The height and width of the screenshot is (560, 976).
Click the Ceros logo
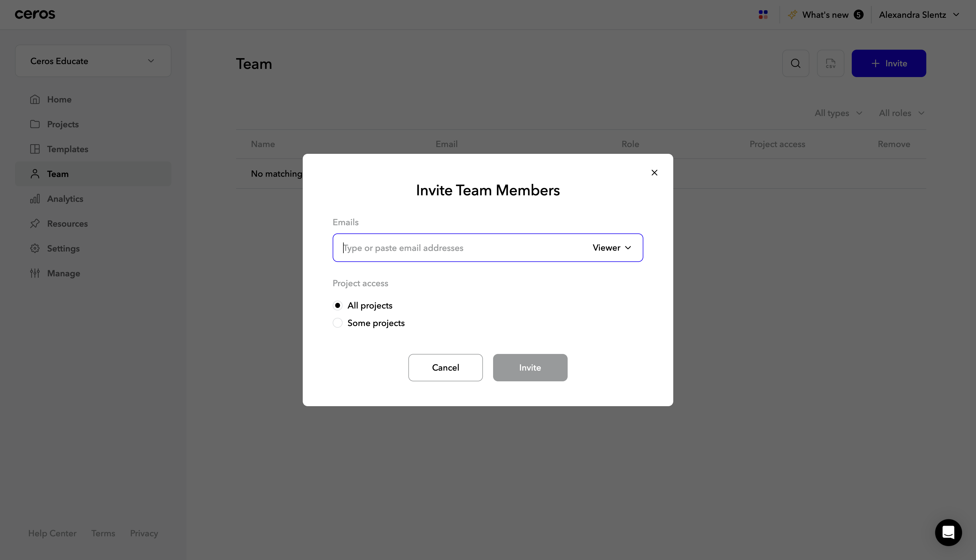point(35,15)
